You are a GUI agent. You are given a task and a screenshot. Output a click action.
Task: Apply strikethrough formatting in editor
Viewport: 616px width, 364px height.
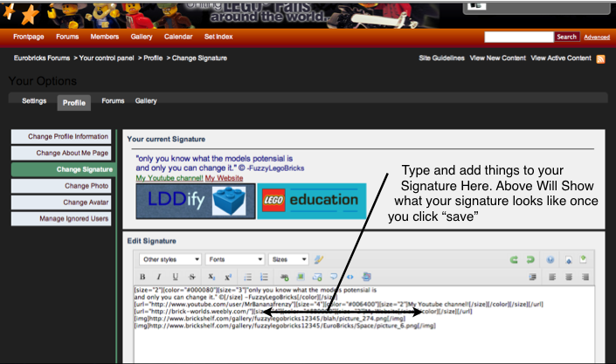[x=191, y=277]
